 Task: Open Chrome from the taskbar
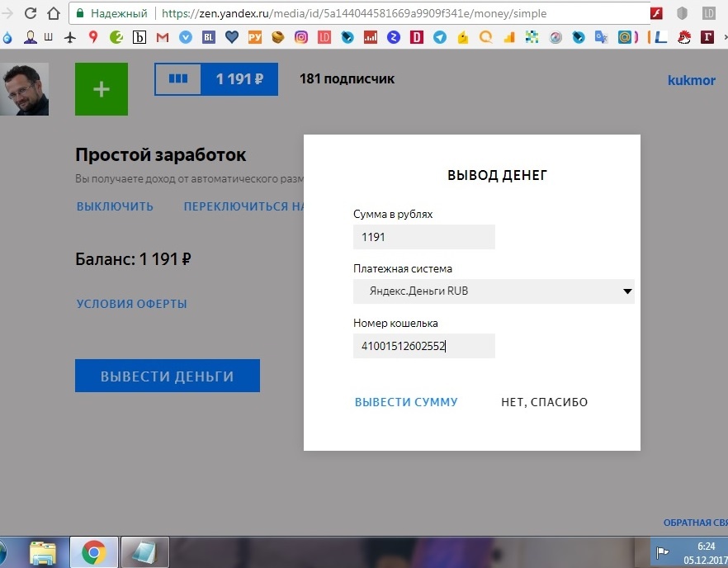coord(93,551)
